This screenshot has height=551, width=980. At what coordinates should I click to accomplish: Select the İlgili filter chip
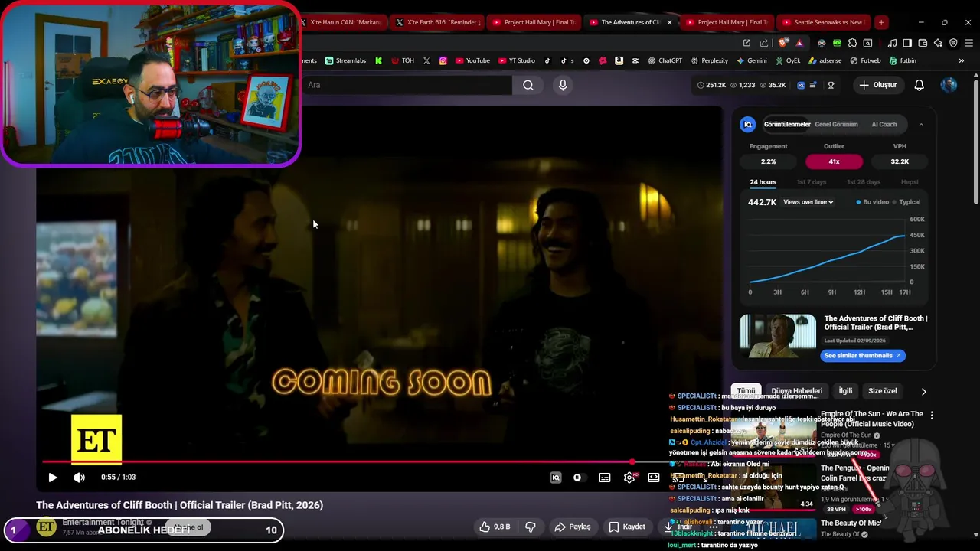coord(845,391)
